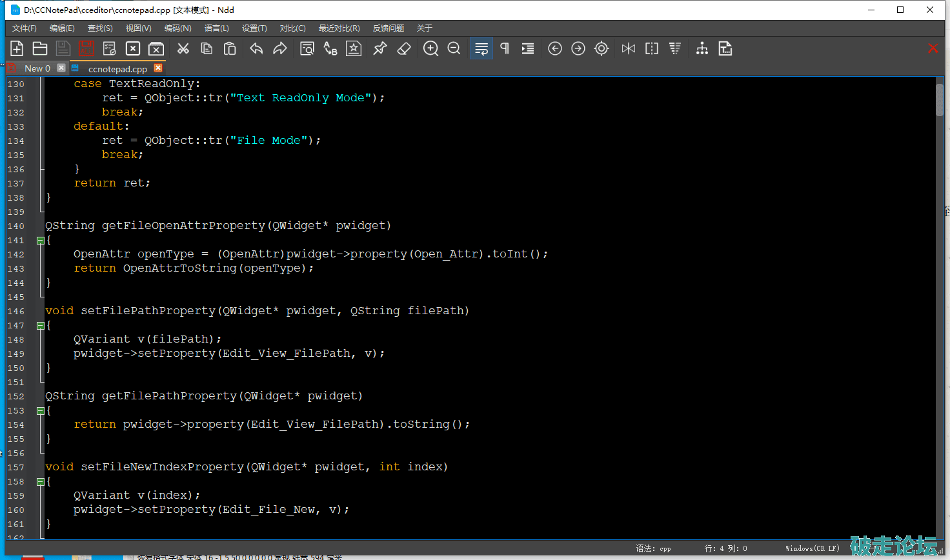Click the Zoom In magnifier icon
This screenshot has width=950, height=560.
pos(430,48)
